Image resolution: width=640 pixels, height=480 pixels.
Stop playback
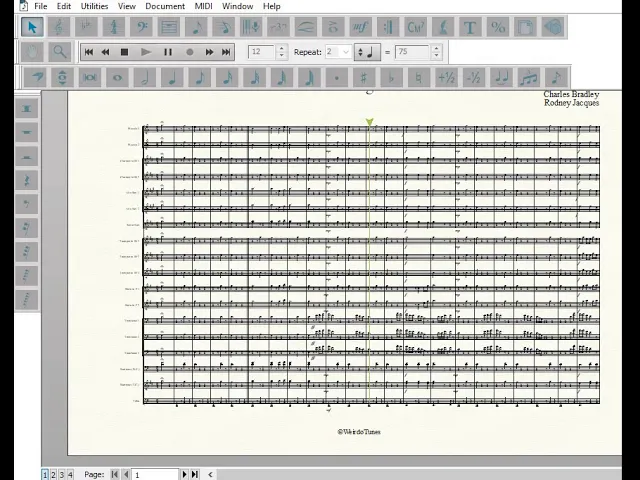click(x=124, y=52)
